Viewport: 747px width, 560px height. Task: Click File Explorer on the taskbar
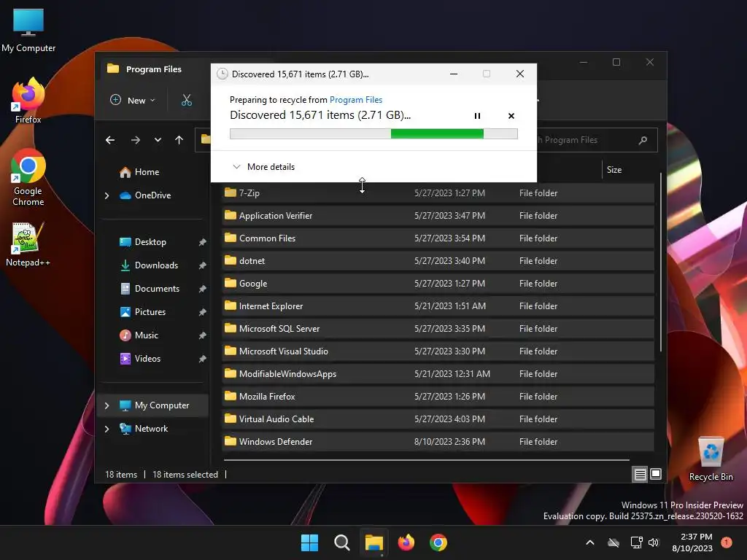click(374, 542)
